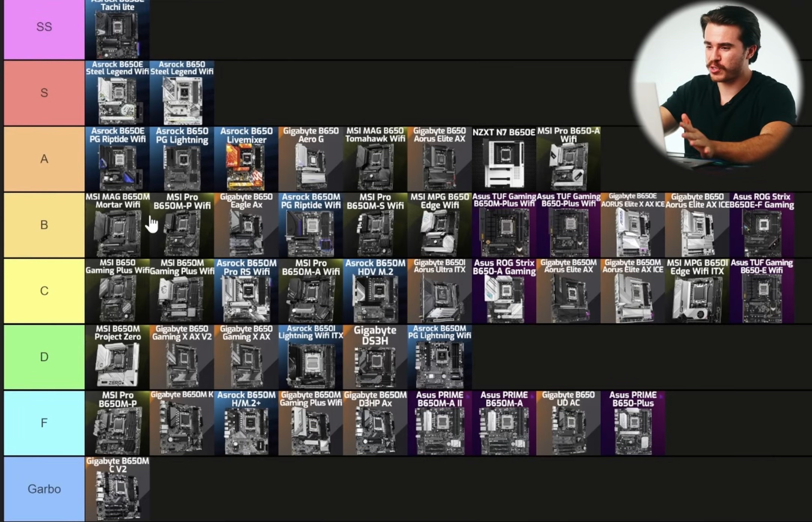Click Gigabyte B650 UD AC tile
Screen dimensions: 812x522
point(568,423)
